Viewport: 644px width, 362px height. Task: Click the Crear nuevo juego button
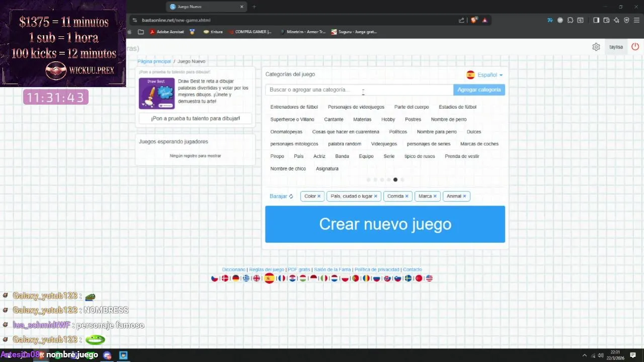pos(385,224)
